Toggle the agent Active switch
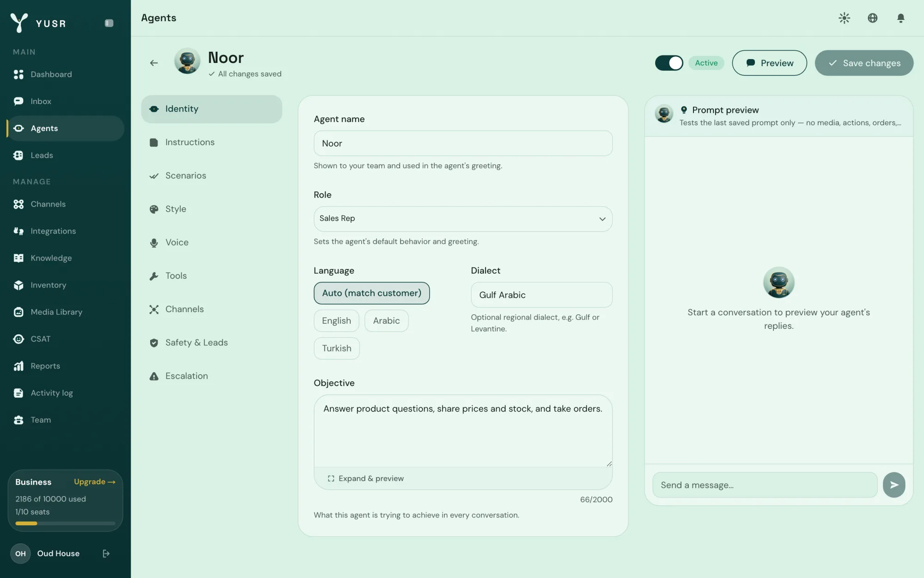The width and height of the screenshot is (924, 578). tap(669, 63)
